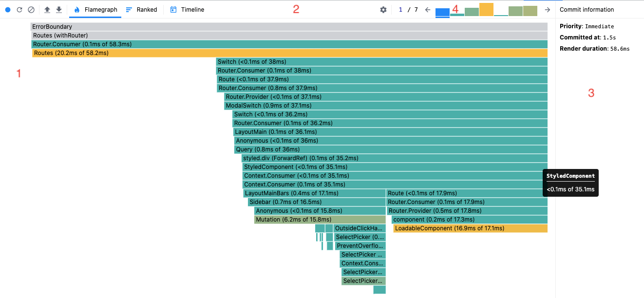Clear all profiling data

click(x=32, y=9)
